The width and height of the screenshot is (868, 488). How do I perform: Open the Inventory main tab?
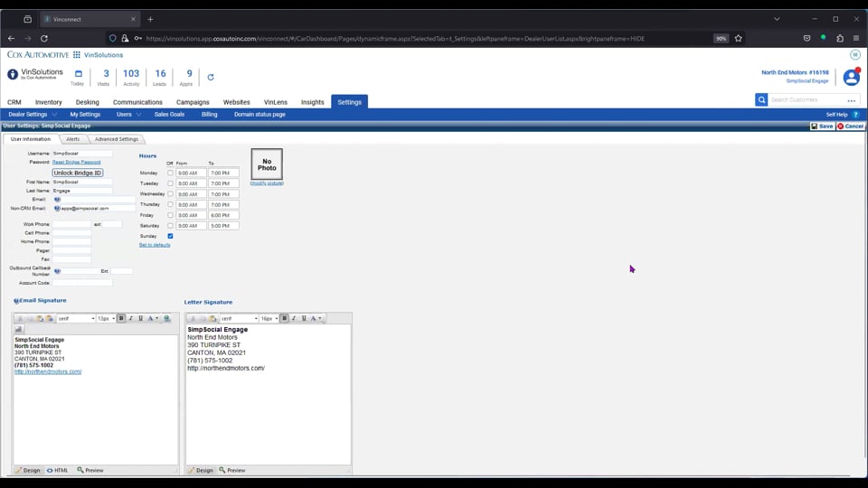click(x=49, y=102)
